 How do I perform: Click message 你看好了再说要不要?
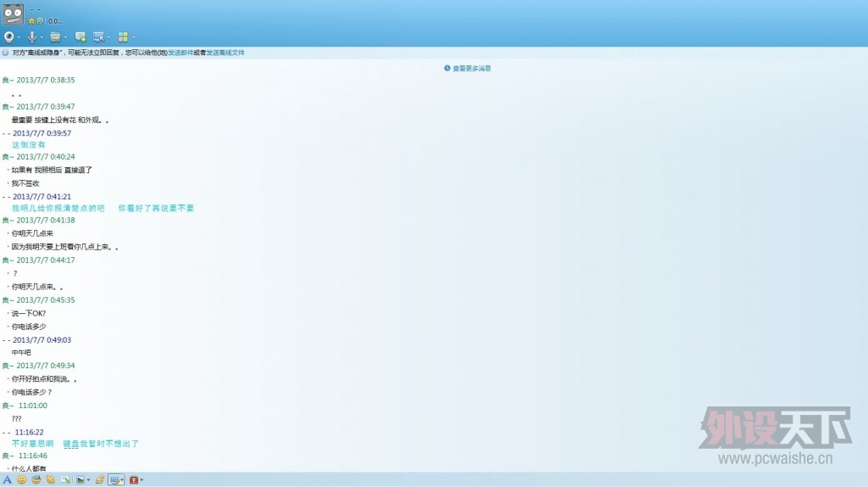[156, 209]
